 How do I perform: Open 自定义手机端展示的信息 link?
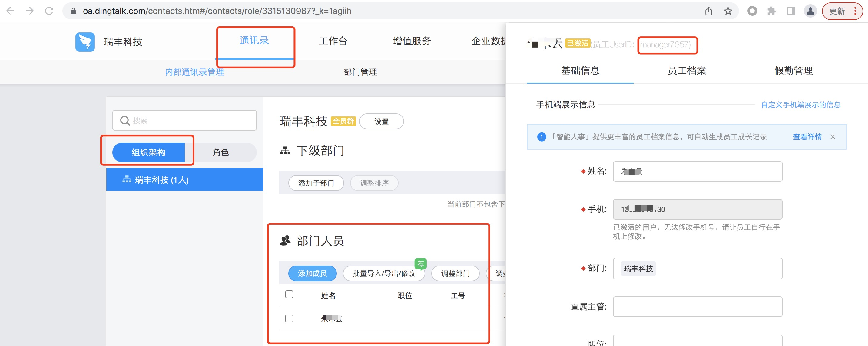(x=800, y=105)
